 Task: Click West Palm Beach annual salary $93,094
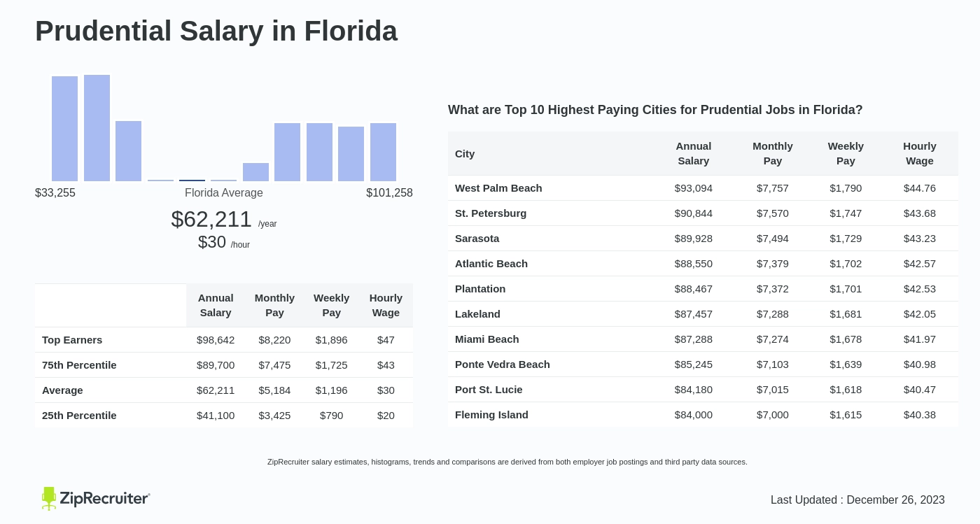pos(694,188)
